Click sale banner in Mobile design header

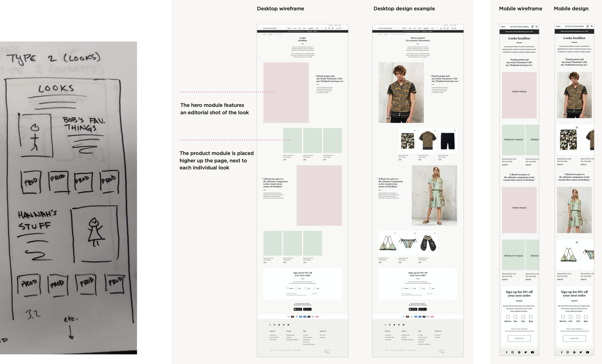pyautogui.click(x=574, y=31)
